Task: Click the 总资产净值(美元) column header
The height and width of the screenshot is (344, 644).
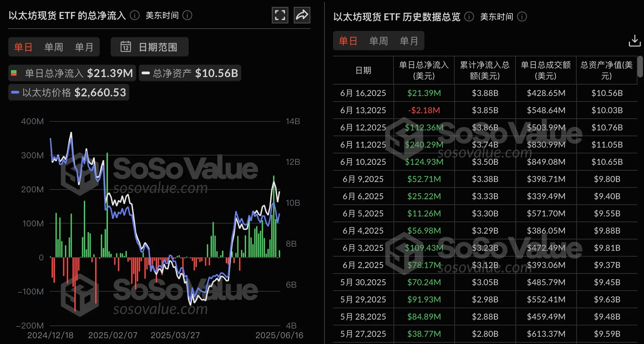Action: point(607,71)
